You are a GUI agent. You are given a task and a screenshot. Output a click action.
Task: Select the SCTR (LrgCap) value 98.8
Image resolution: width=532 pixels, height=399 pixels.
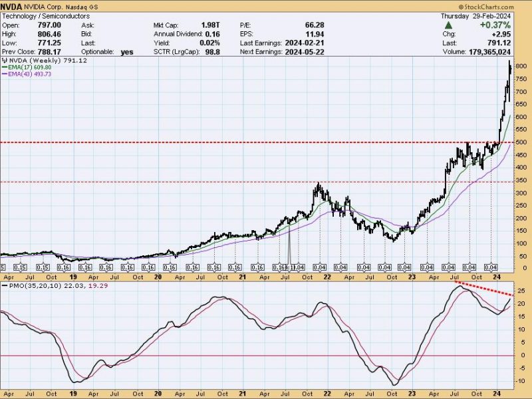[212, 52]
